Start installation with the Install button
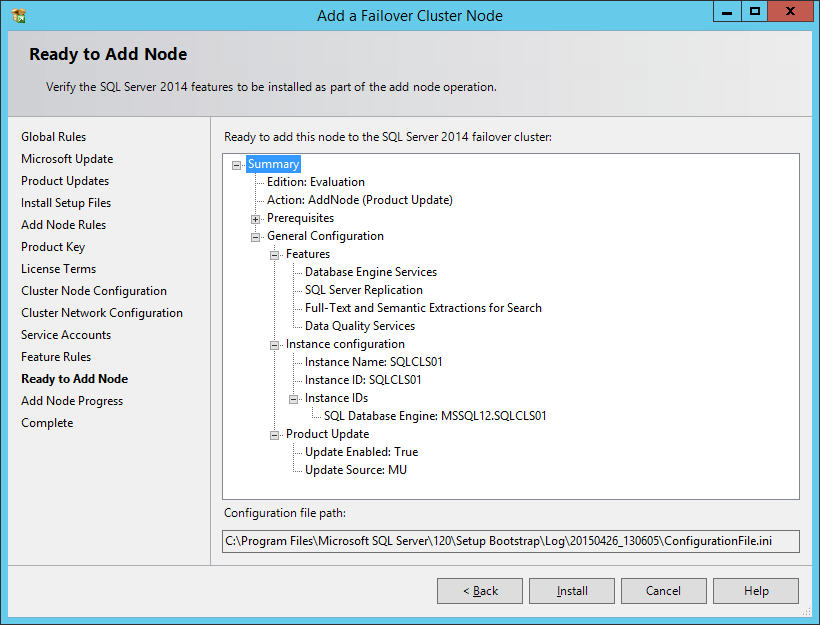 (572, 591)
